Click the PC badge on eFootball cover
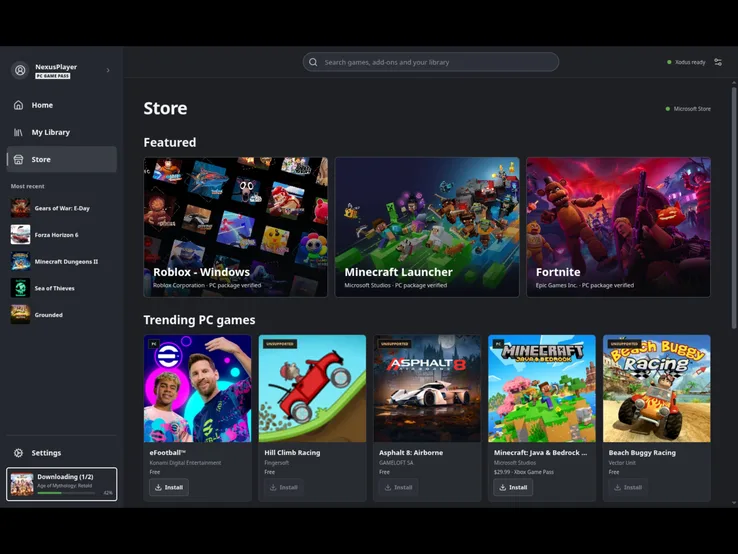The width and height of the screenshot is (738, 554). coord(154,344)
